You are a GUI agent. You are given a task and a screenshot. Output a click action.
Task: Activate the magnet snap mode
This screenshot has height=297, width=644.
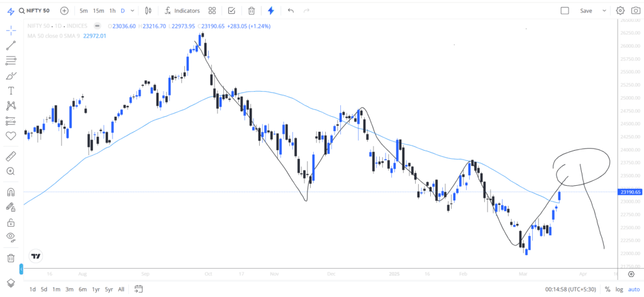point(11,192)
